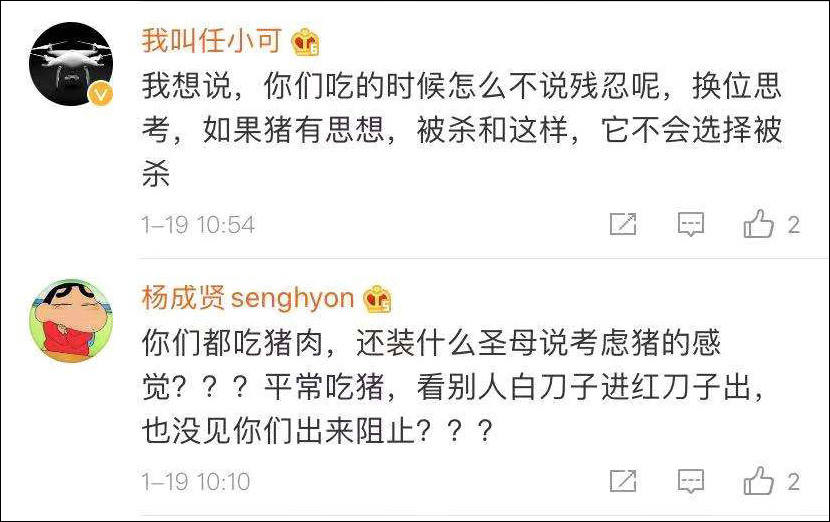Repost the comment by 我叫任小可
Image resolution: width=830 pixels, height=522 pixels.
(x=623, y=225)
